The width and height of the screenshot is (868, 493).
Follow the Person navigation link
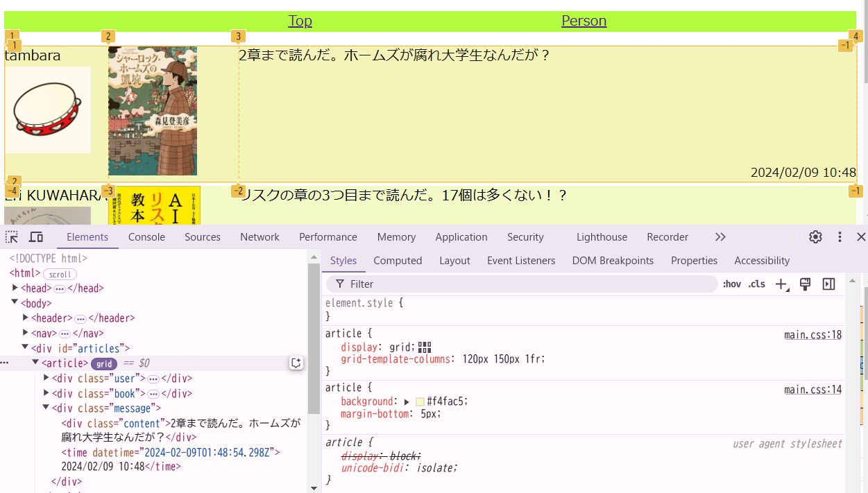584,21
